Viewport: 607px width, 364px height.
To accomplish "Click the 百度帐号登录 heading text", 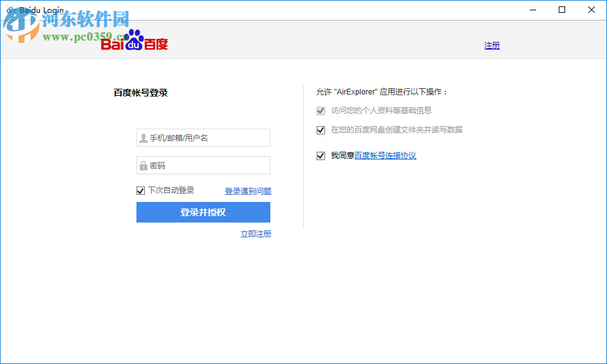I will (140, 93).
